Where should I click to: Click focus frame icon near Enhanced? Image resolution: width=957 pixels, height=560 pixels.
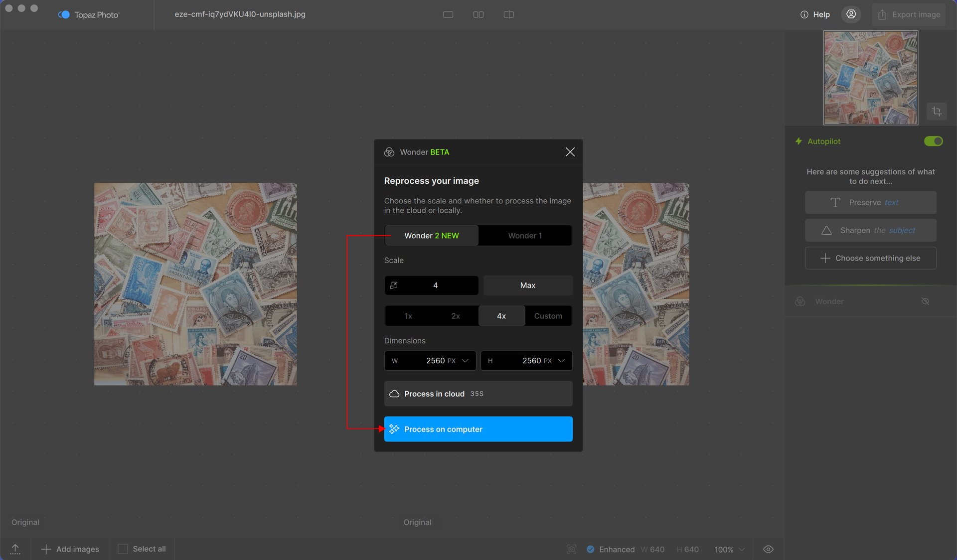(x=572, y=549)
